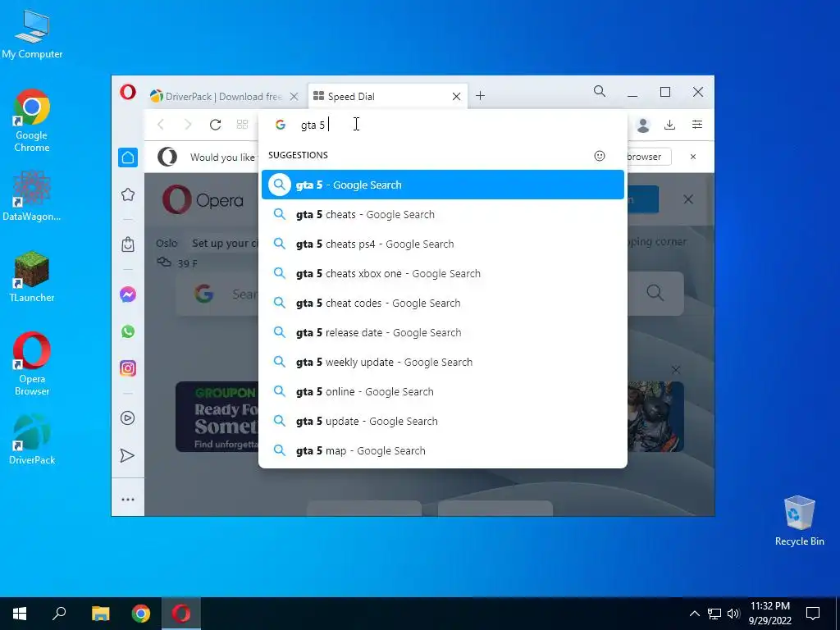840x630 pixels.
Task: Choose the 'gta 5 online' suggestion
Action: (442, 391)
